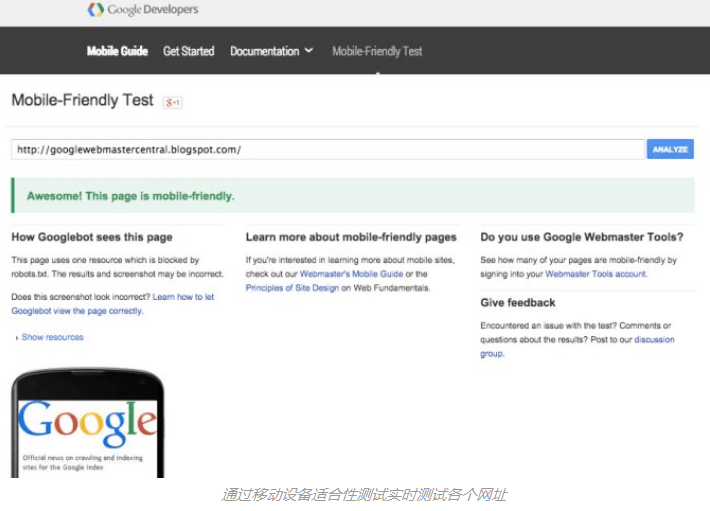Click the 'Give feedback' heading
Screen dimensions: 710x511
point(518,303)
